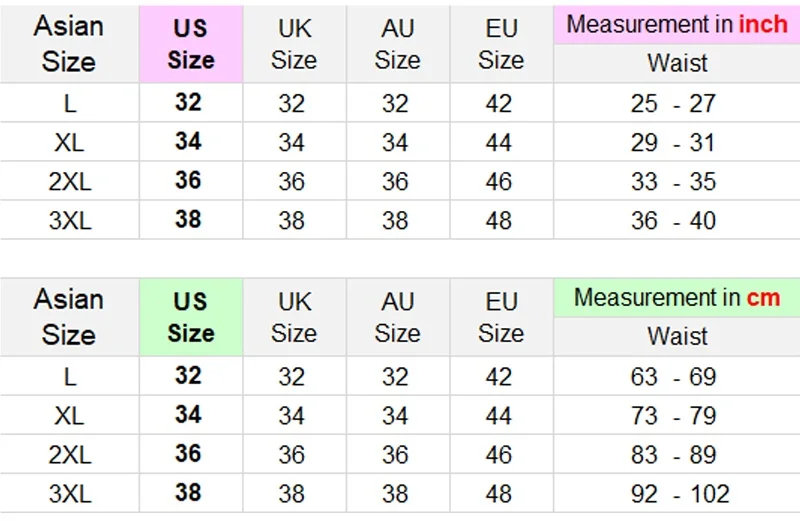Click waist value 92 - 102
Screen dimensions: 800x521
680,493
